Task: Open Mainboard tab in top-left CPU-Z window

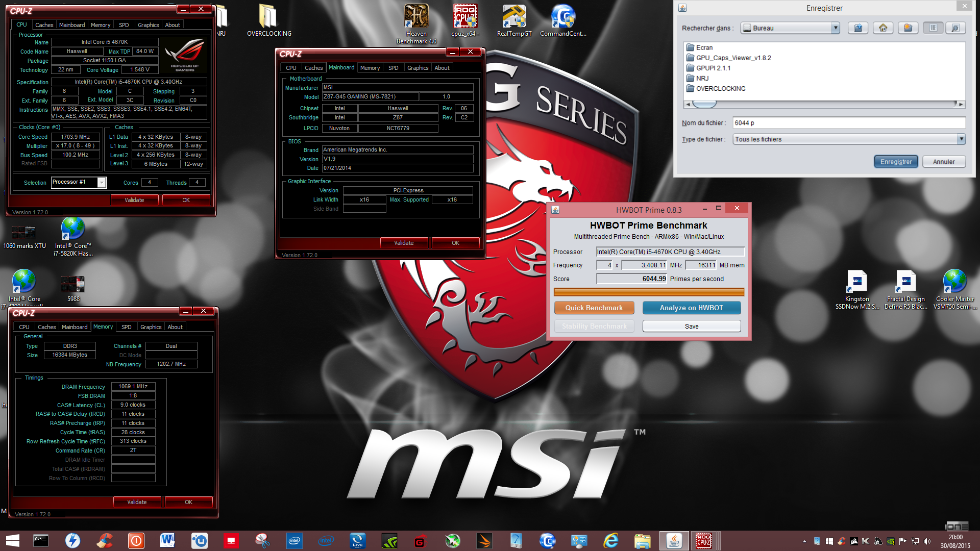Action: [72, 24]
